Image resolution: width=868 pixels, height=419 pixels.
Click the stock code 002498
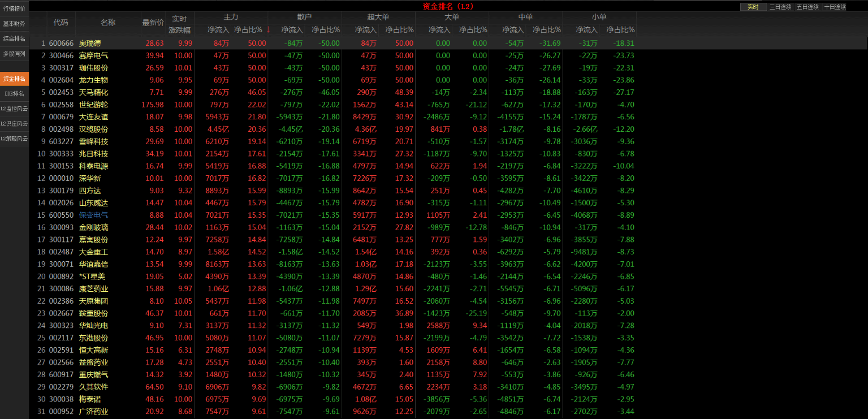(x=61, y=129)
